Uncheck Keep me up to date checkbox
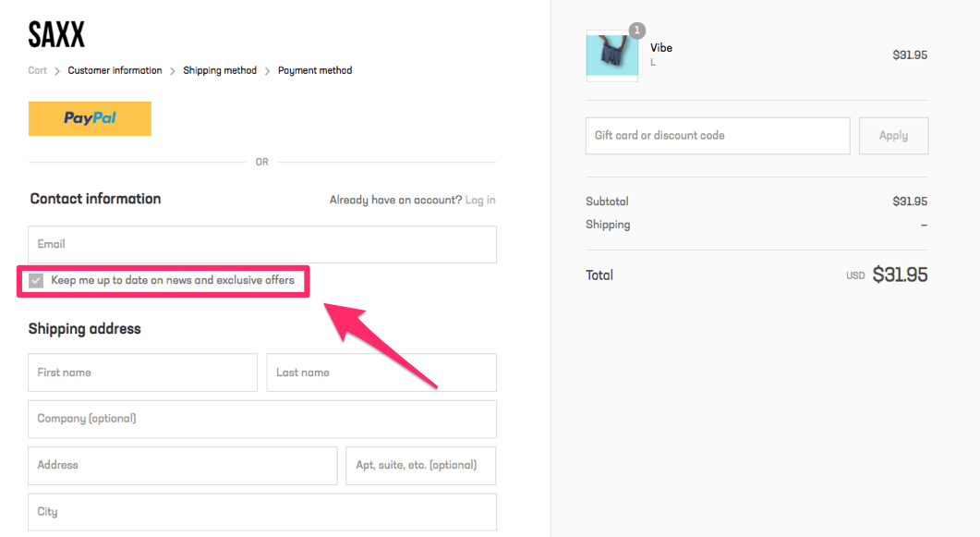 (x=36, y=281)
